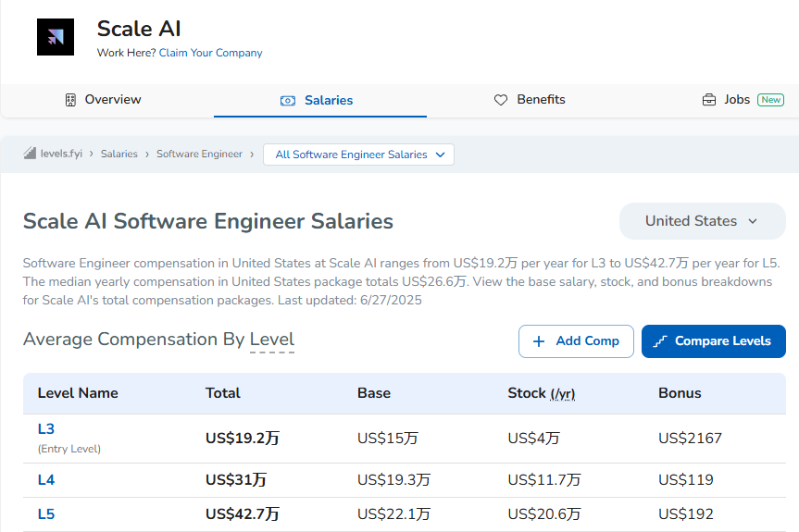This screenshot has height=532, width=799.
Task: Click the L3 bonus US$2167
Action: click(x=690, y=439)
